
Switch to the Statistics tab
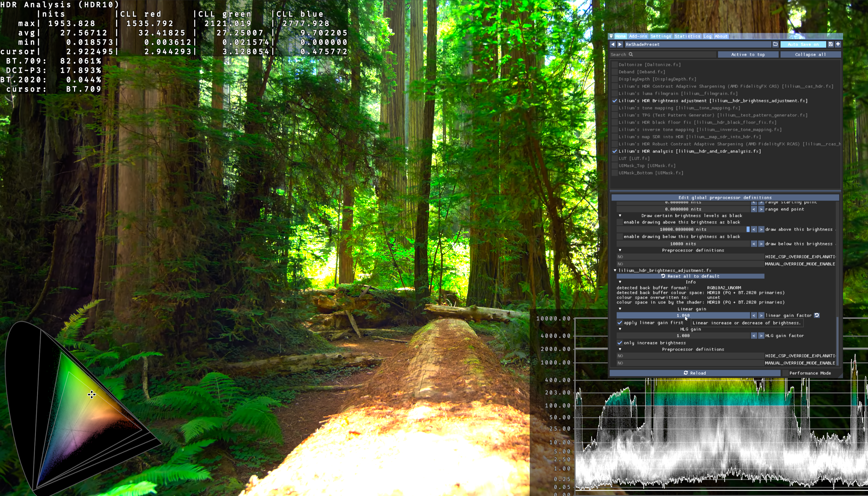(687, 36)
